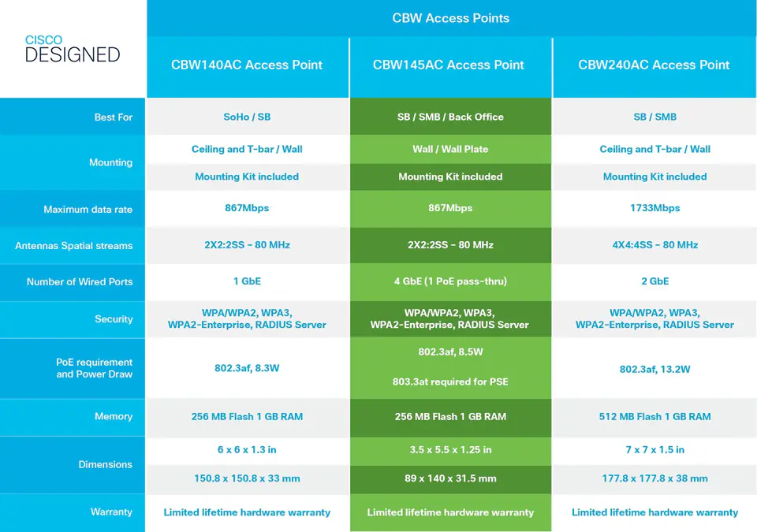Viewport: 757px width, 532px height.
Task: Select the 1733Mbps data rate cell
Action: (x=654, y=208)
